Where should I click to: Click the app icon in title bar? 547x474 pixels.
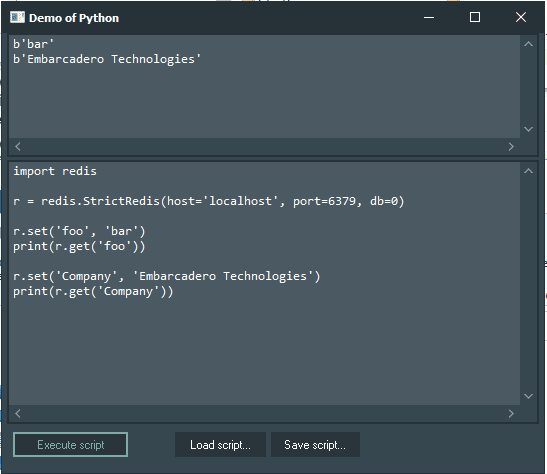(x=17, y=17)
